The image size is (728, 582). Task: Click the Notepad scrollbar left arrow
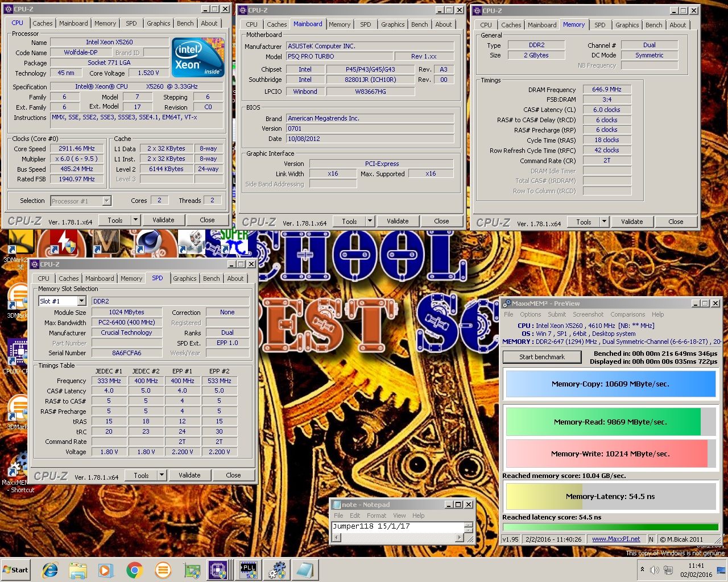(x=337, y=538)
